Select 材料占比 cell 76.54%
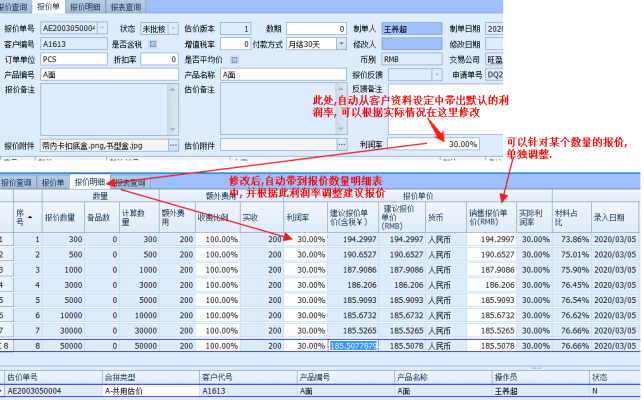The height and width of the screenshot is (412, 644). coord(572,300)
